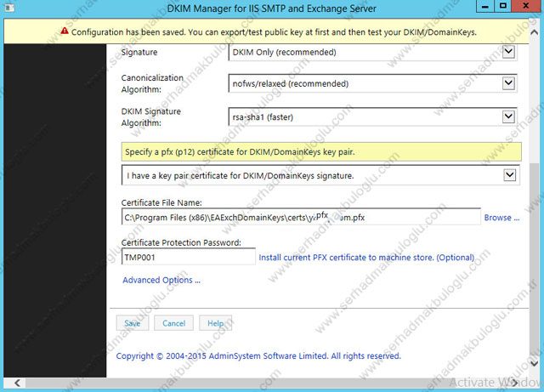This screenshot has width=544, height=392.
Task: Click the horizontal scrollbar right arrow
Action: 514,383
